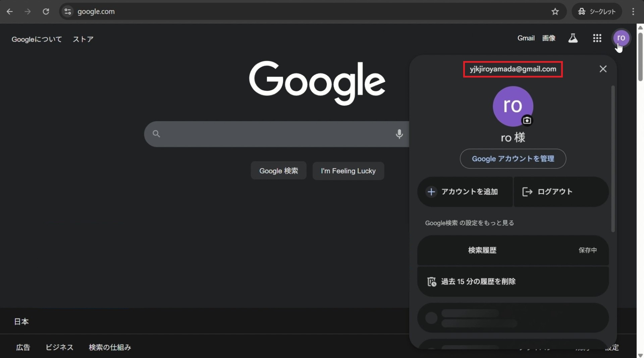Open Chrome three-dot menu
This screenshot has height=358, width=644.
pyautogui.click(x=633, y=11)
